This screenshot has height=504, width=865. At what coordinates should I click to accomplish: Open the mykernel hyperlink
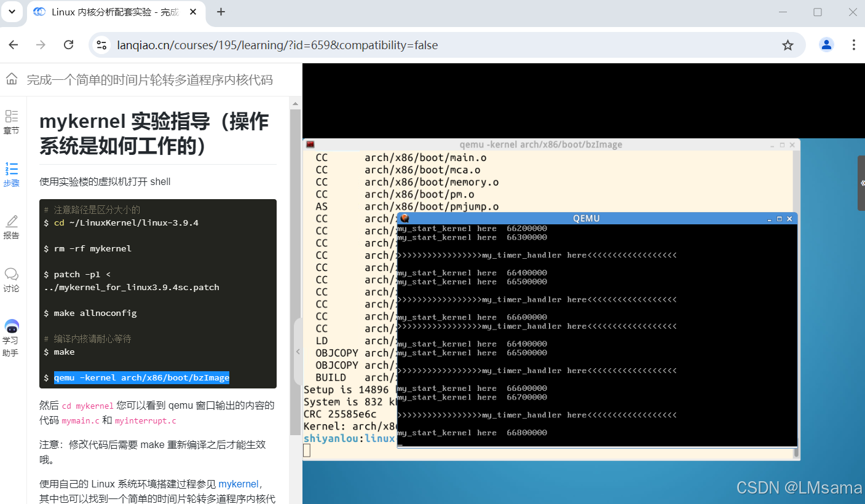(239, 484)
